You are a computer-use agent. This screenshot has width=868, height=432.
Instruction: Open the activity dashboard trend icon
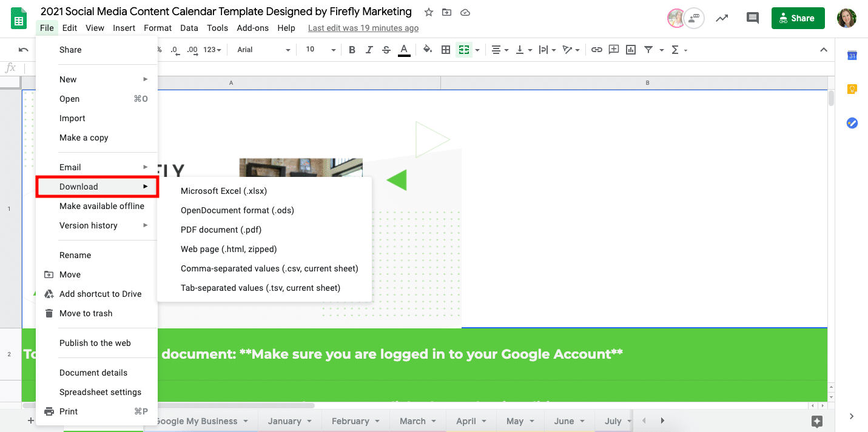[722, 18]
